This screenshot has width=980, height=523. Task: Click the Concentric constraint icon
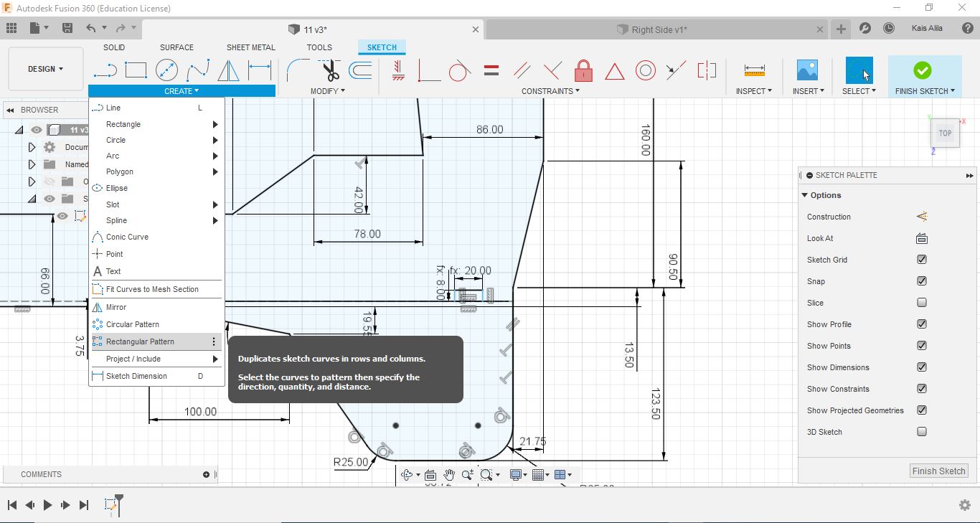tap(646, 70)
